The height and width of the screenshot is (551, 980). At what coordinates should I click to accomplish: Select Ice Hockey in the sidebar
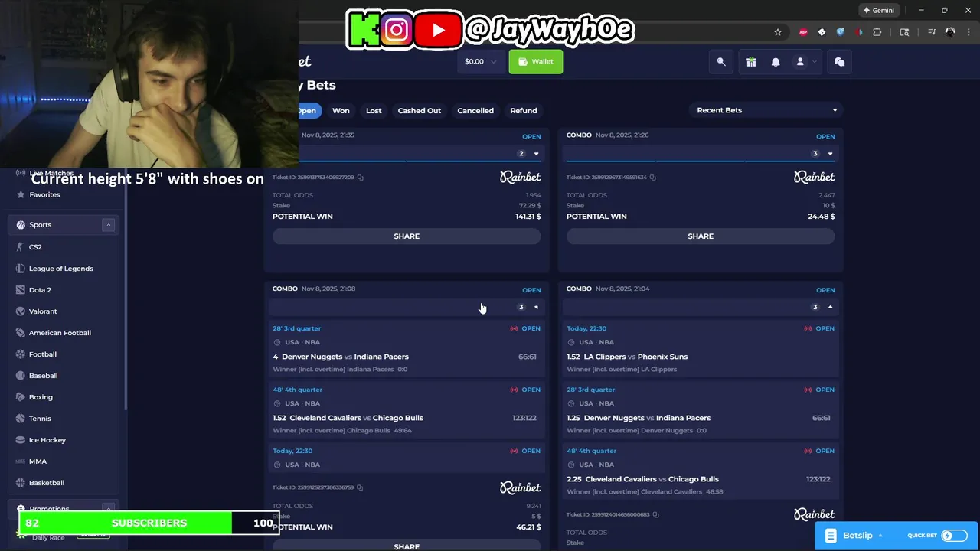pos(47,440)
